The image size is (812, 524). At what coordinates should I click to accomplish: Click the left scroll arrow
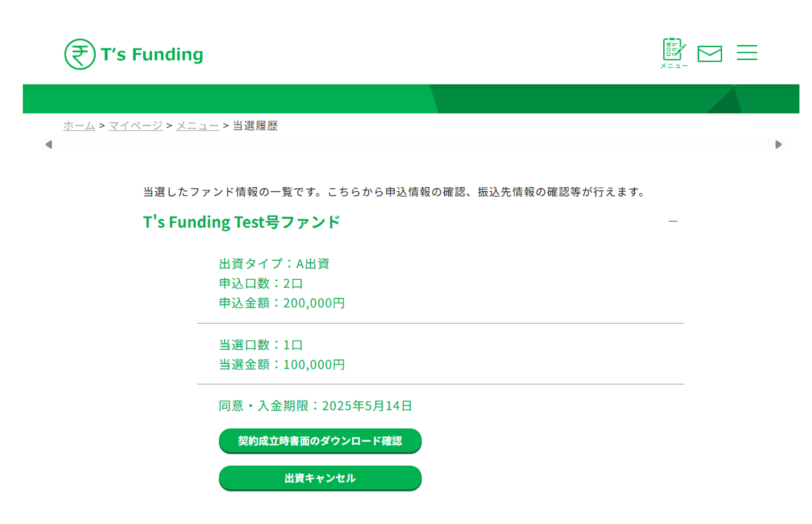coord(49,145)
